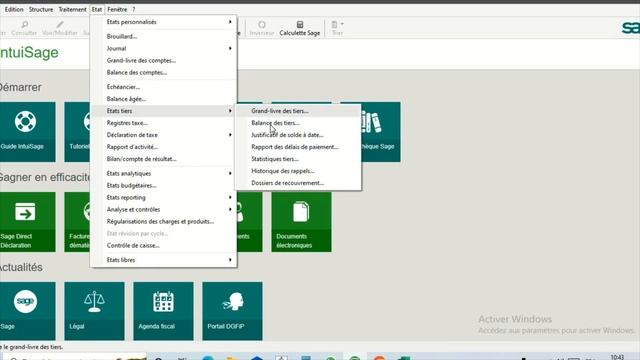This screenshot has height=360, width=640.
Task: Select Echéancier... menu entry
Action: [163, 87]
